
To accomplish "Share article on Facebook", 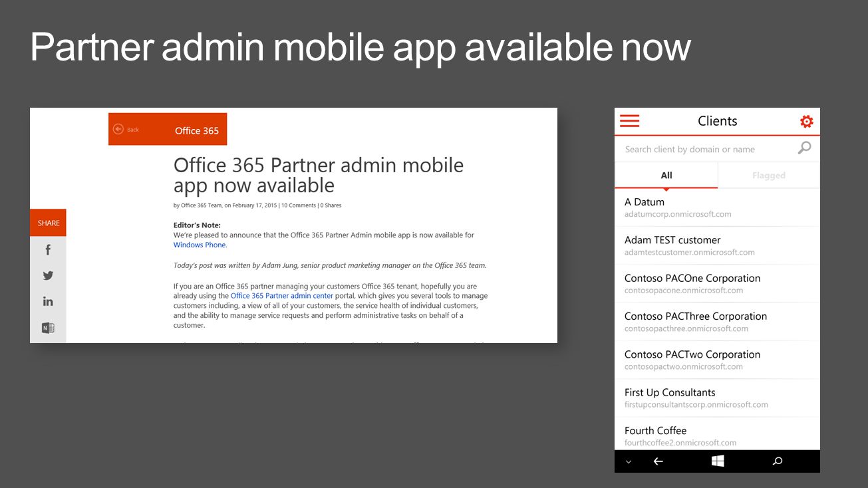I will [48, 250].
